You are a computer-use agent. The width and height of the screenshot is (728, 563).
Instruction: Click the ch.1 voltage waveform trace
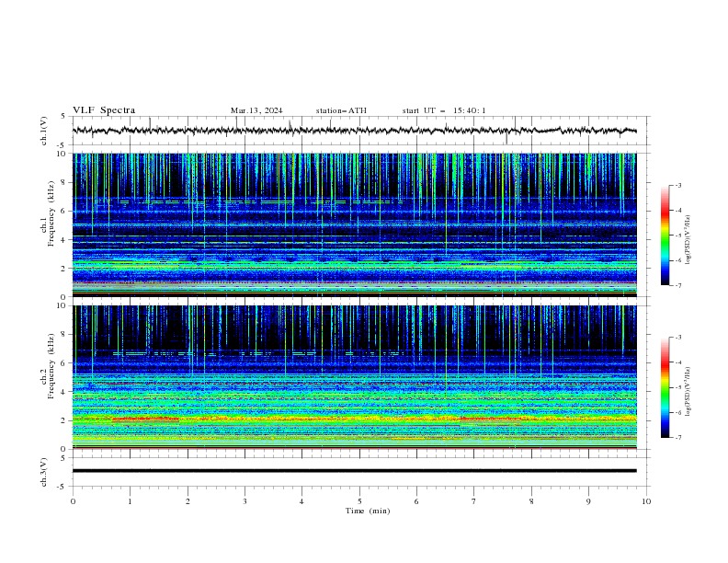(354, 131)
